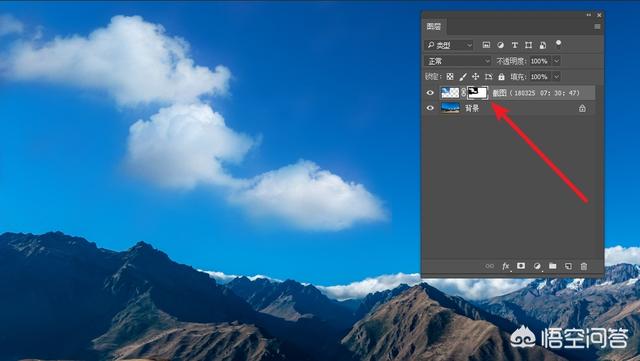The width and height of the screenshot is (640, 361).
Task: Toggle layer filtering on/off switch
Action: pyautogui.click(x=558, y=44)
